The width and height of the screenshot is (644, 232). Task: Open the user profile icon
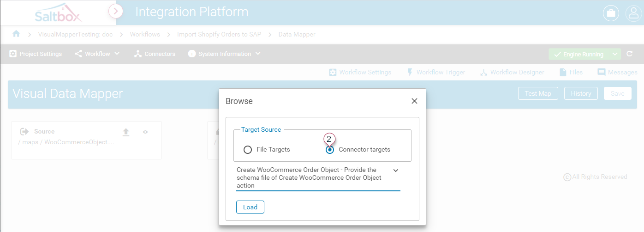coord(633,13)
